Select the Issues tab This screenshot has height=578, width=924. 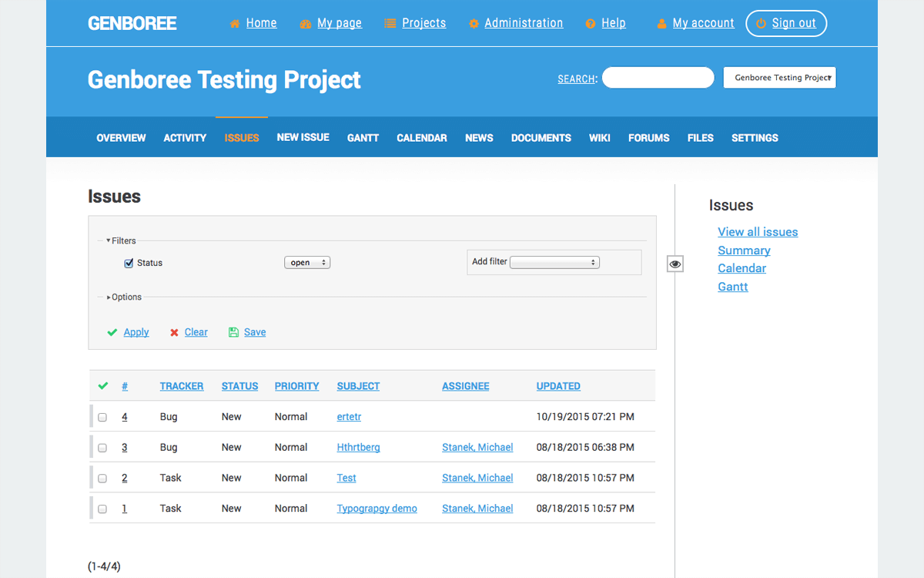[x=242, y=138]
